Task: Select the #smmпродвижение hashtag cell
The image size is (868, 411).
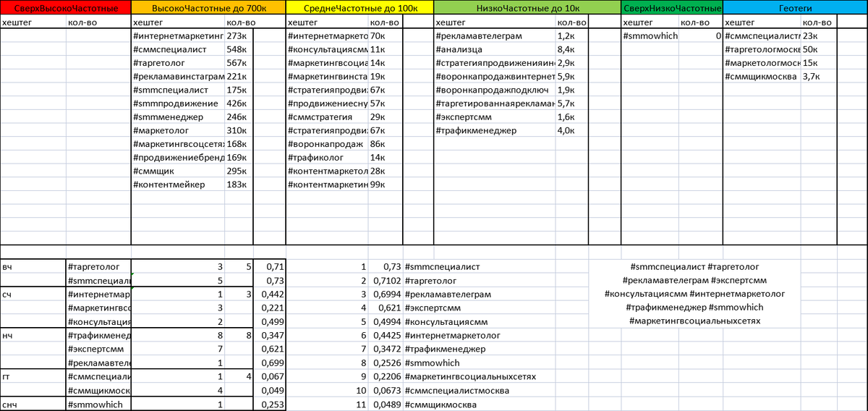Action: click(178, 103)
